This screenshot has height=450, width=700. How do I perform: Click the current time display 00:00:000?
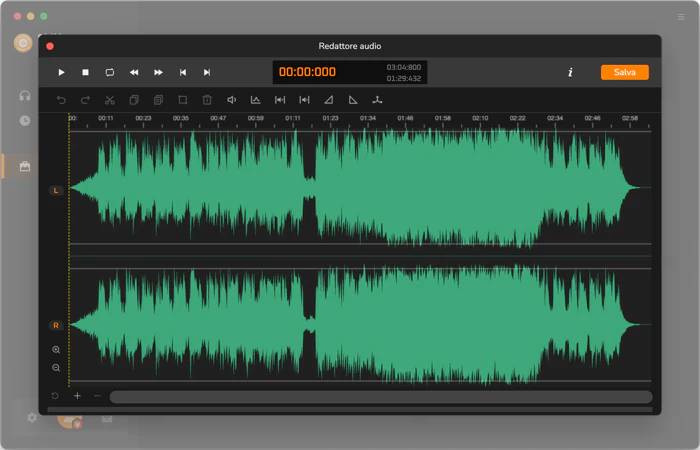click(307, 72)
